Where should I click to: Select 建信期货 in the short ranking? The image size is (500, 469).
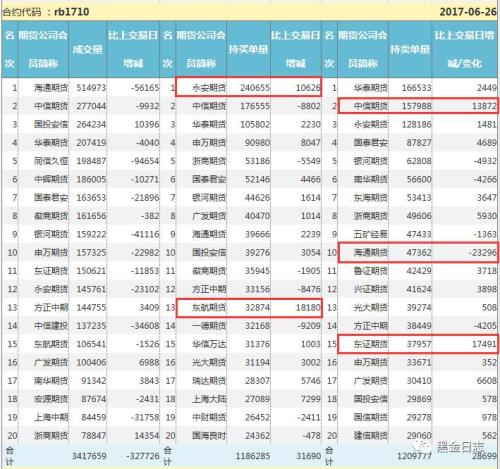point(371,436)
